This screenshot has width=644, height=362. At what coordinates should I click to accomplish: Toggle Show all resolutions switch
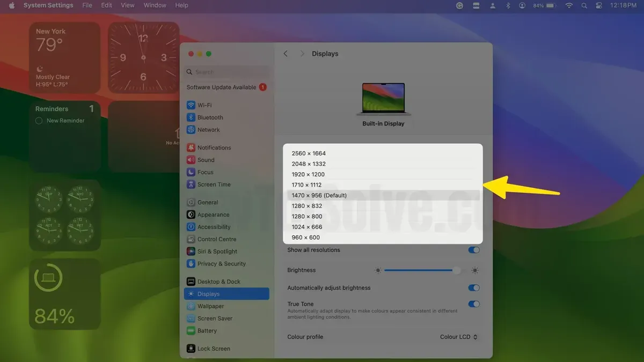pyautogui.click(x=474, y=250)
